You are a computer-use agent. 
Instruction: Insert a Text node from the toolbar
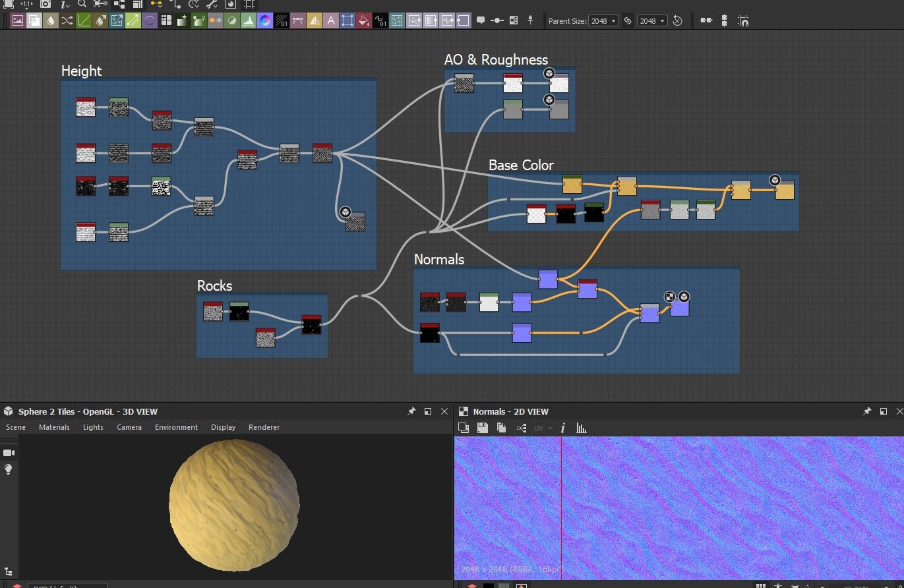coord(331,20)
